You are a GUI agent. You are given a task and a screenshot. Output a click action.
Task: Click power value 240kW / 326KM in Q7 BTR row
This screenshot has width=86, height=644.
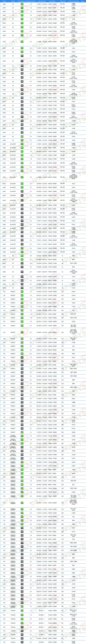pyautogui.click(x=52, y=281)
